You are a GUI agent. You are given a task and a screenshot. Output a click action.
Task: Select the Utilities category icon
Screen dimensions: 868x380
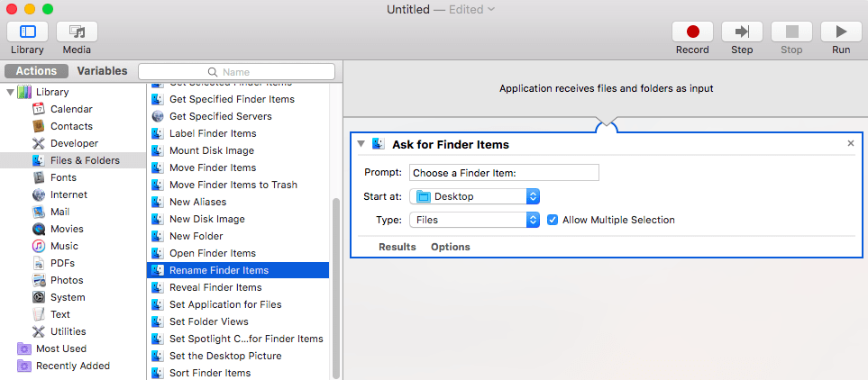point(39,331)
